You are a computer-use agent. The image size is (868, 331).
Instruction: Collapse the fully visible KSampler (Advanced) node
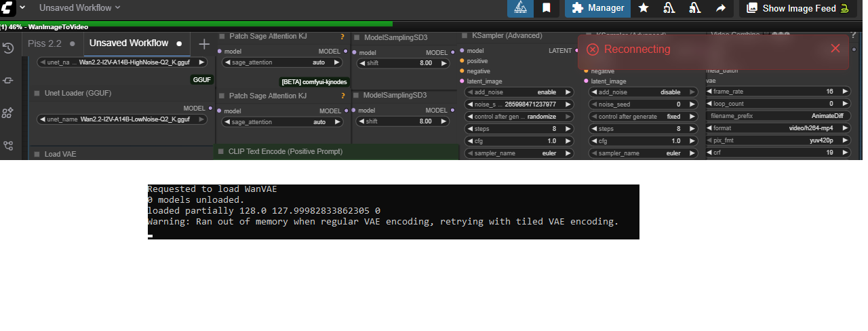(465, 35)
